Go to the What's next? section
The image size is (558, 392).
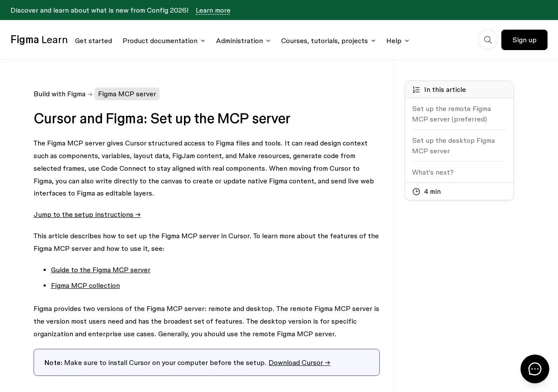433,172
